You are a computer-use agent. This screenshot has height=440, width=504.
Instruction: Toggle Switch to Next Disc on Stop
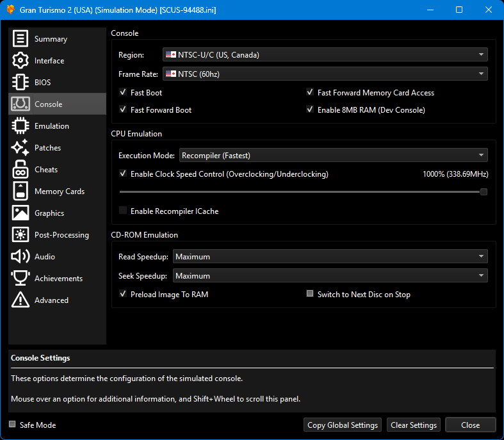click(x=310, y=295)
